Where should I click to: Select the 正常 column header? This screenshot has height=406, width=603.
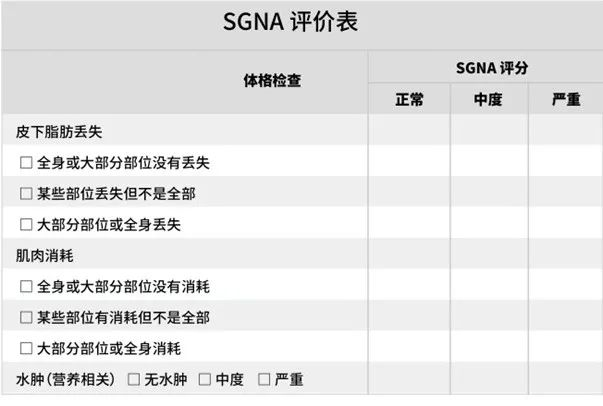click(x=409, y=100)
